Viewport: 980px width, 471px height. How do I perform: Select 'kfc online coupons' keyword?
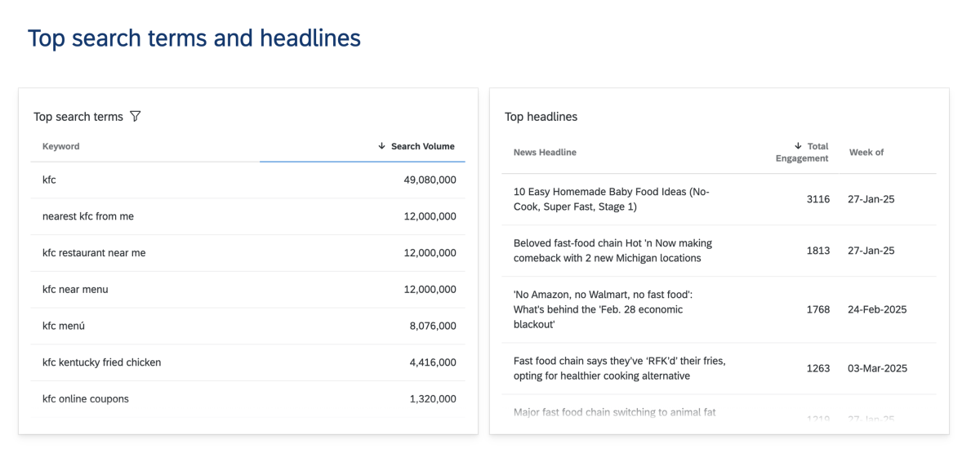(86, 399)
